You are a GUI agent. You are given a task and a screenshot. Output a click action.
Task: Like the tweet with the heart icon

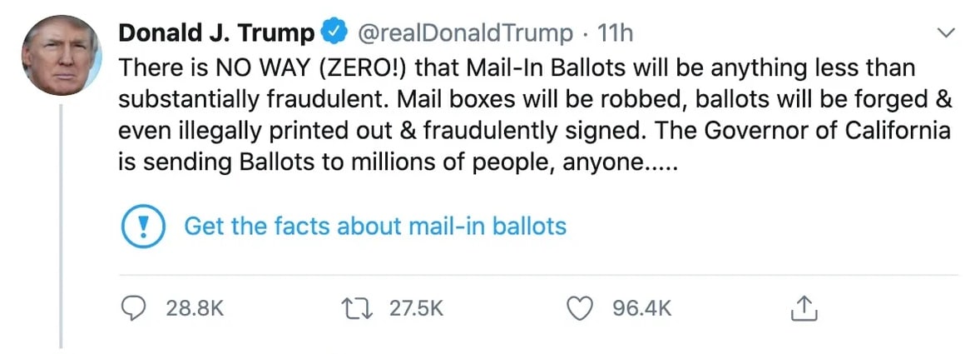click(579, 309)
